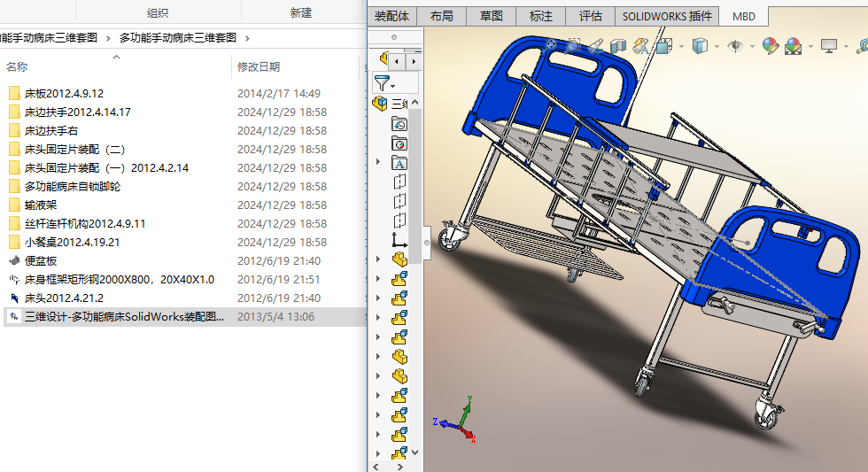Open Apply Scene dropdown arrow

tap(810, 46)
